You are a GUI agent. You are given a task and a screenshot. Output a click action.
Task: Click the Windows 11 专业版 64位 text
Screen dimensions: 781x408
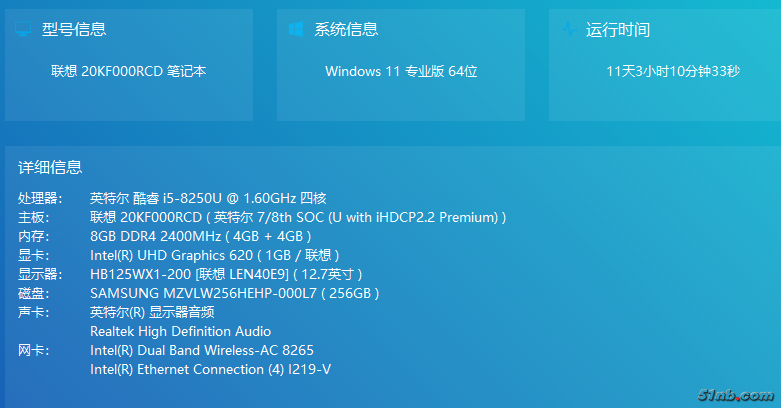[401, 71]
